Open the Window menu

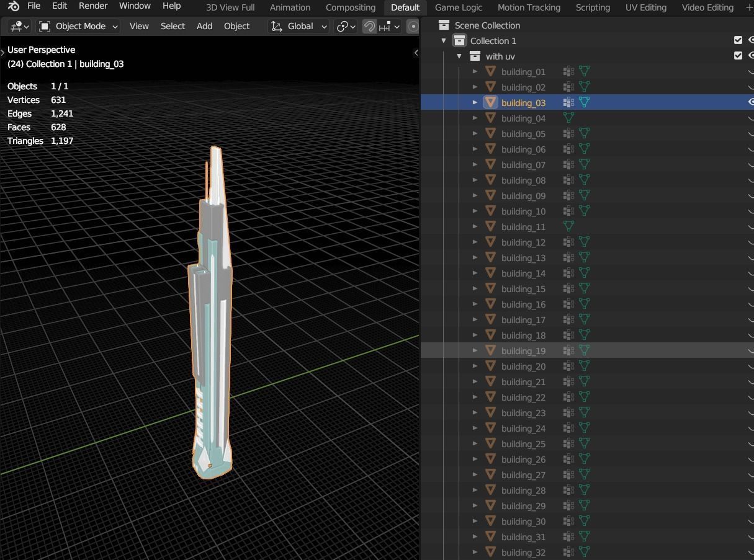pos(135,6)
